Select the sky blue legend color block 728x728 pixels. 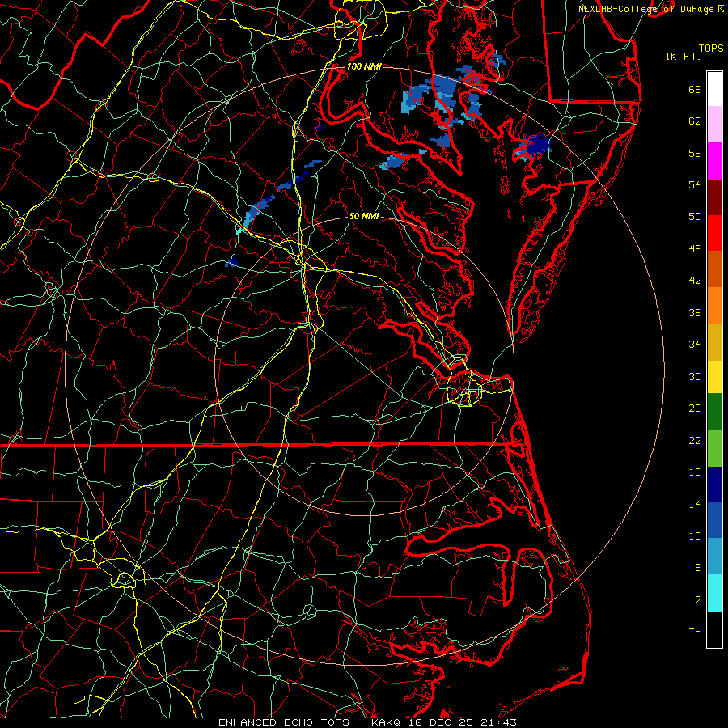[x=714, y=556]
